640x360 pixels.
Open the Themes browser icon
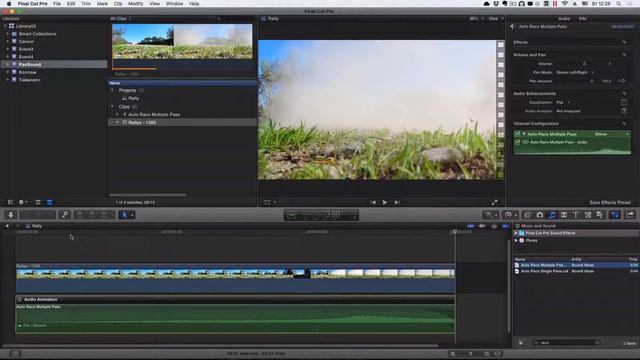coord(600,215)
